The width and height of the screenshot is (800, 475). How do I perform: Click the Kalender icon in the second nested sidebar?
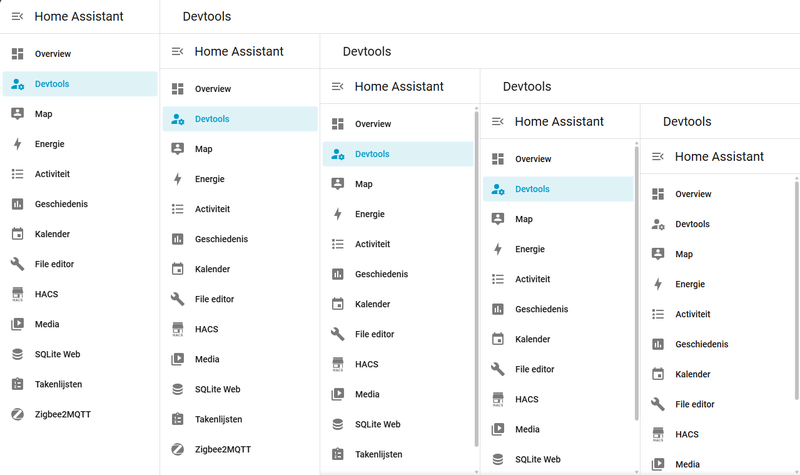pyautogui.click(x=178, y=269)
